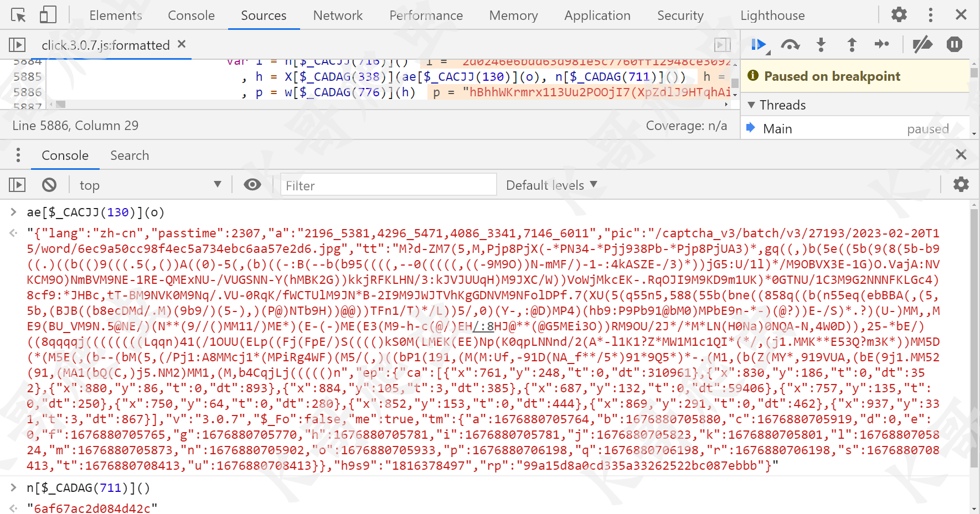
Task: Click the code line number 5886
Action: click(28, 92)
